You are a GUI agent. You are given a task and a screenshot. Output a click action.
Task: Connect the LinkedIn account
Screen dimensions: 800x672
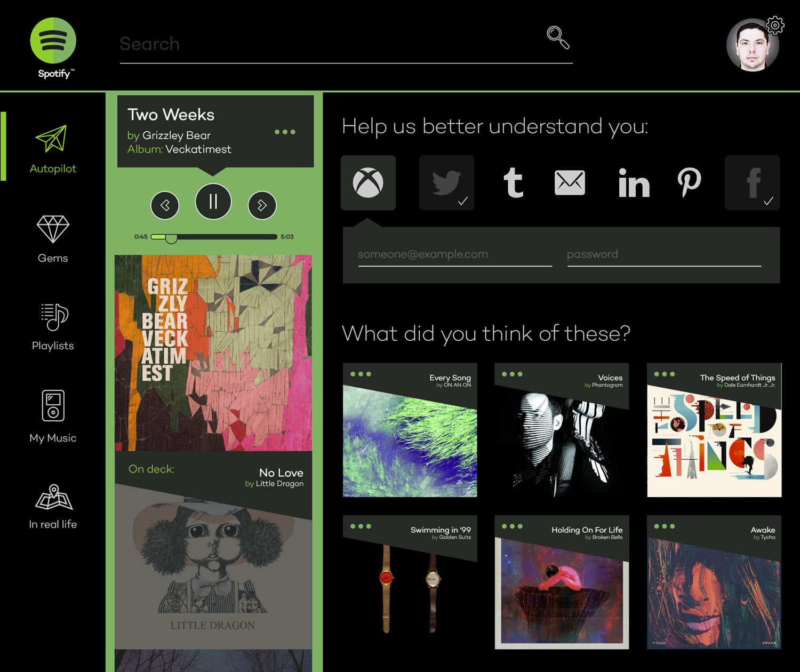634,183
